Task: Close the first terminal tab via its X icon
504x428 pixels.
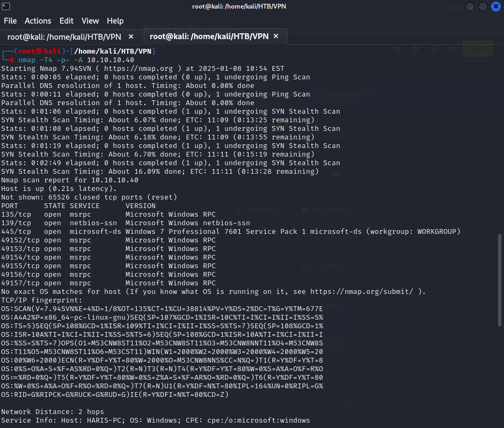Action: tap(130, 36)
